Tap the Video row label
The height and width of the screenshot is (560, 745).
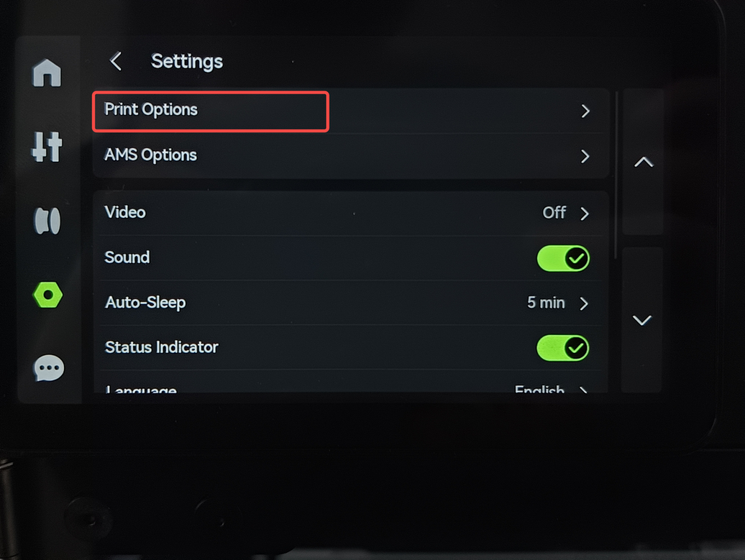point(125,213)
